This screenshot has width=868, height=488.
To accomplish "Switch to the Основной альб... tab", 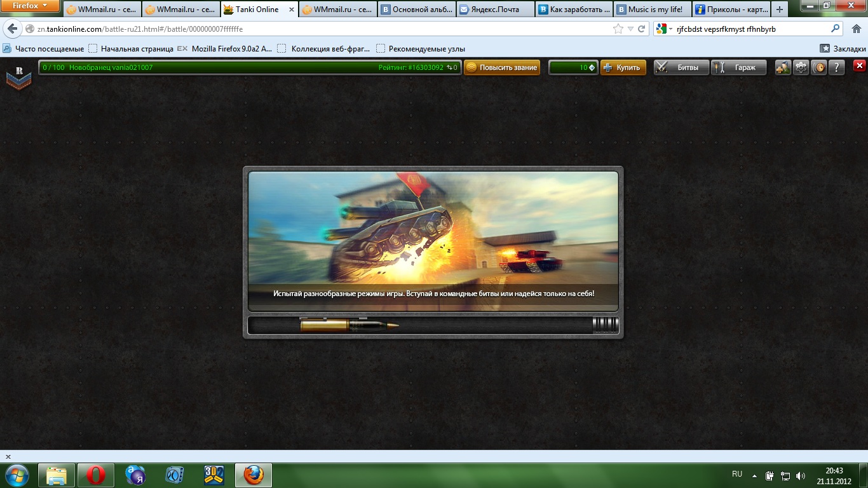I will click(417, 10).
